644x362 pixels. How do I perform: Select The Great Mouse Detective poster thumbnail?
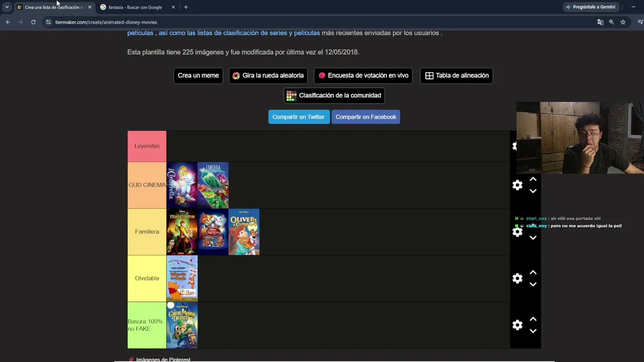[x=182, y=325]
